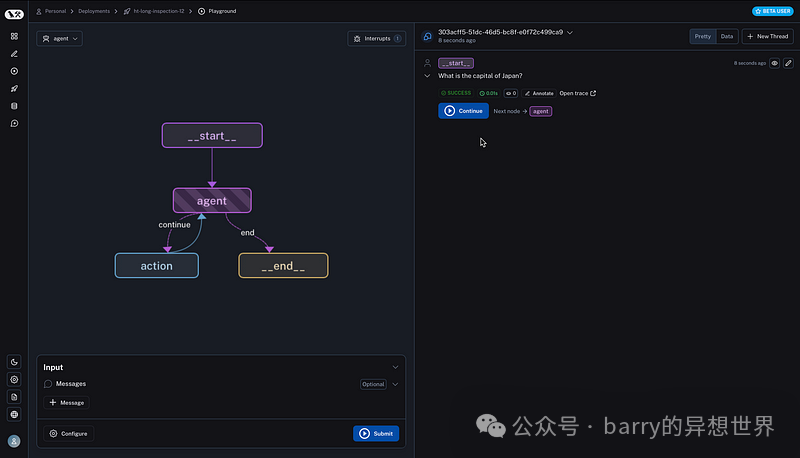Click the SUCCESS status badge
This screenshot has width=800, height=458.
coord(456,93)
